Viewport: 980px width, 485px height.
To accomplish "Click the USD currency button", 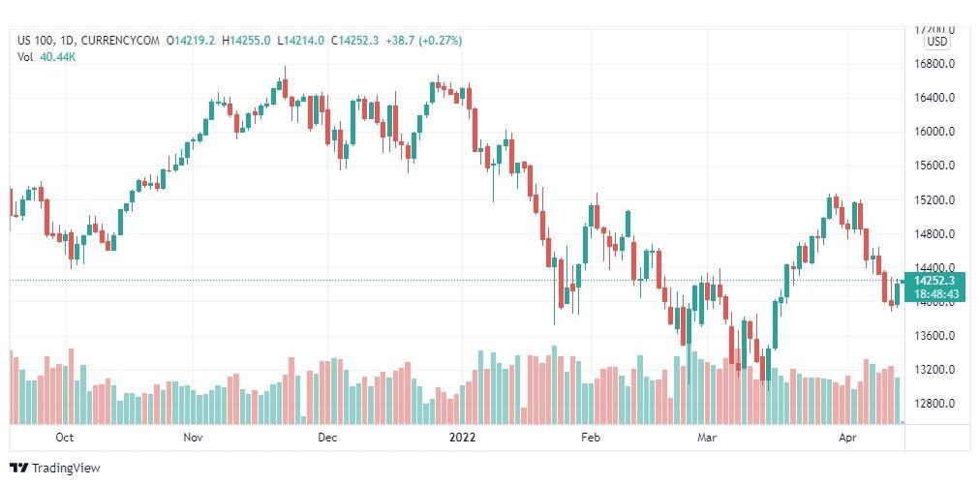I will (x=937, y=42).
